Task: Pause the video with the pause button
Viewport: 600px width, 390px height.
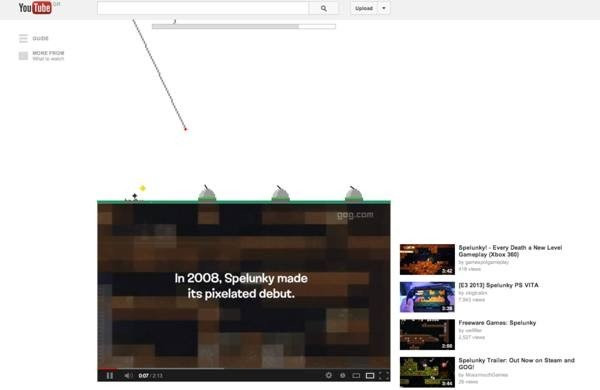Action: click(x=110, y=375)
